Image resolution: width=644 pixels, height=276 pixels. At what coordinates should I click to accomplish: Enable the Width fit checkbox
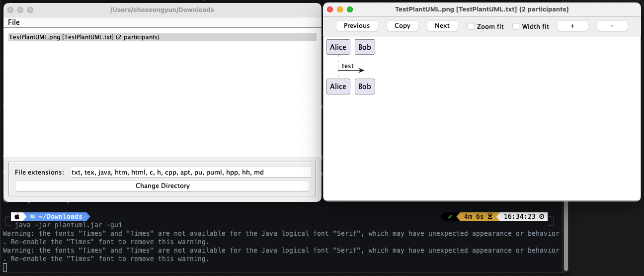pyautogui.click(x=516, y=26)
